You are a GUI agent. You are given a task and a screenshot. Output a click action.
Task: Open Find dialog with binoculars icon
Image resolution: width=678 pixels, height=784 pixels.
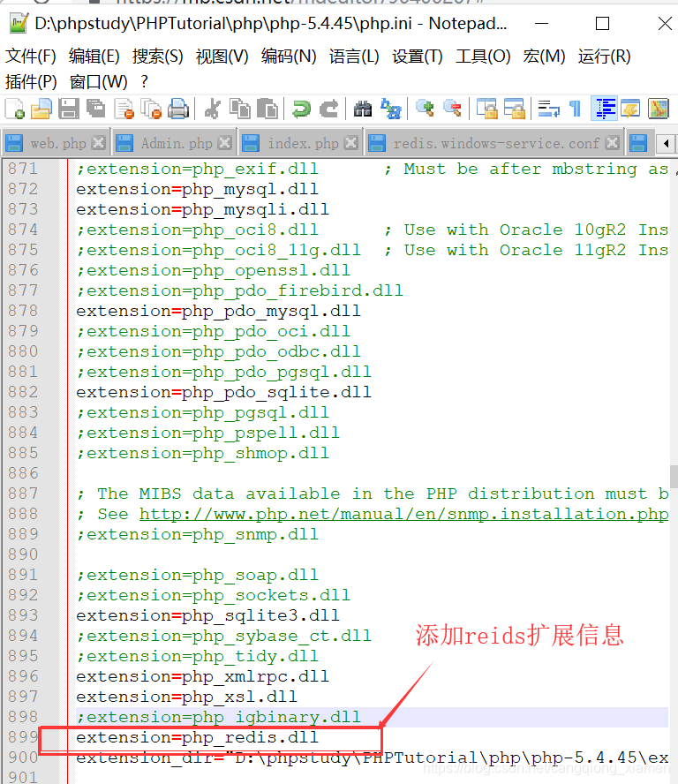click(363, 109)
